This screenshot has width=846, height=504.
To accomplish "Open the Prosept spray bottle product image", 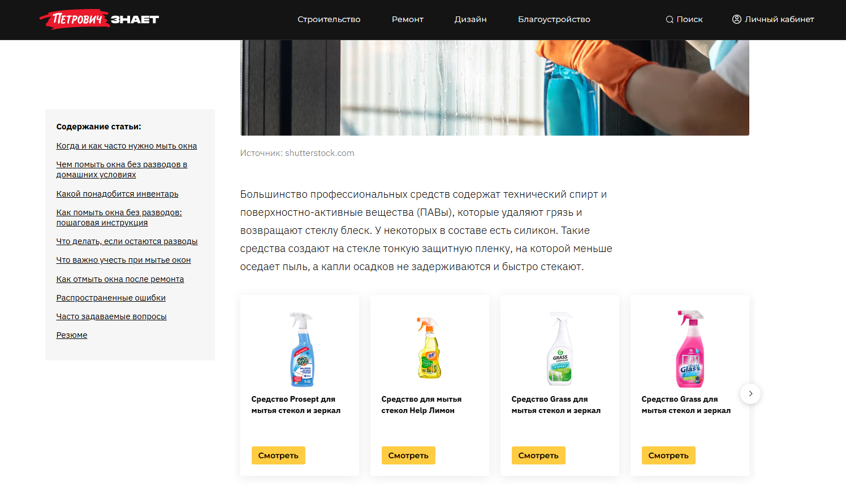I will coord(301,349).
